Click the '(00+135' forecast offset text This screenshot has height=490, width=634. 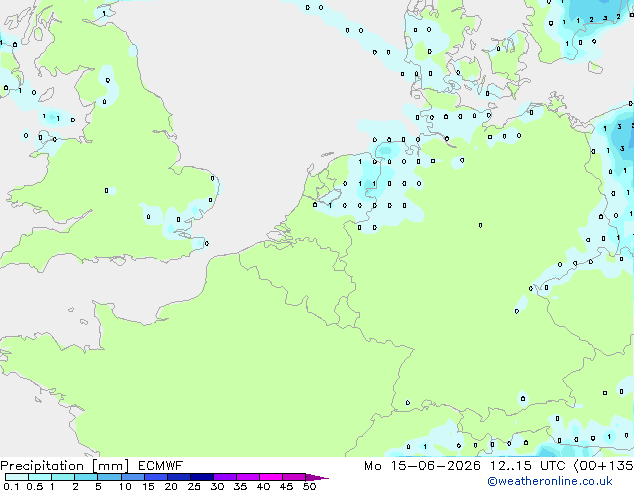[603, 466]
